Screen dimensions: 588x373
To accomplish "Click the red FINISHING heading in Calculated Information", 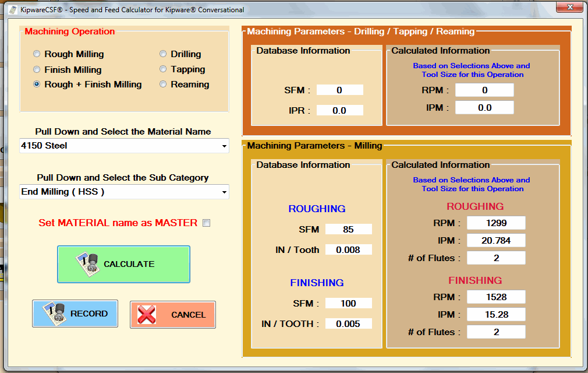I will point(475,280).
